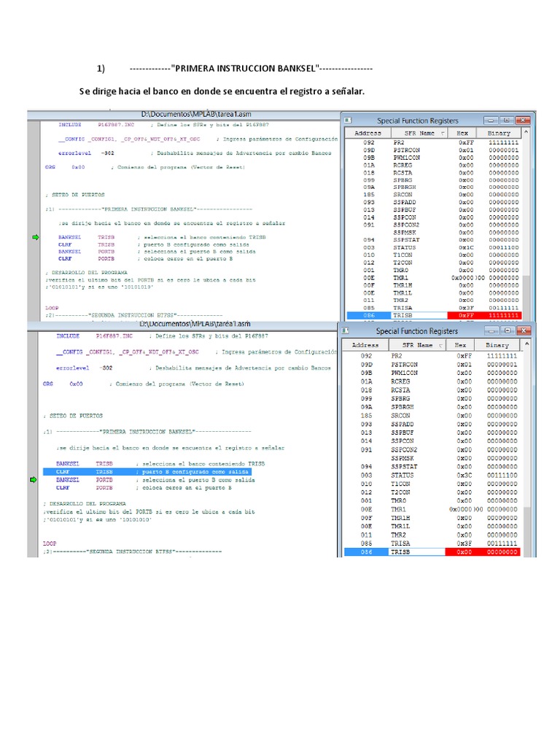Click the highlighted CLRF TRISB code line
Viewport: 560px width, 747px height.
point(146,472)
